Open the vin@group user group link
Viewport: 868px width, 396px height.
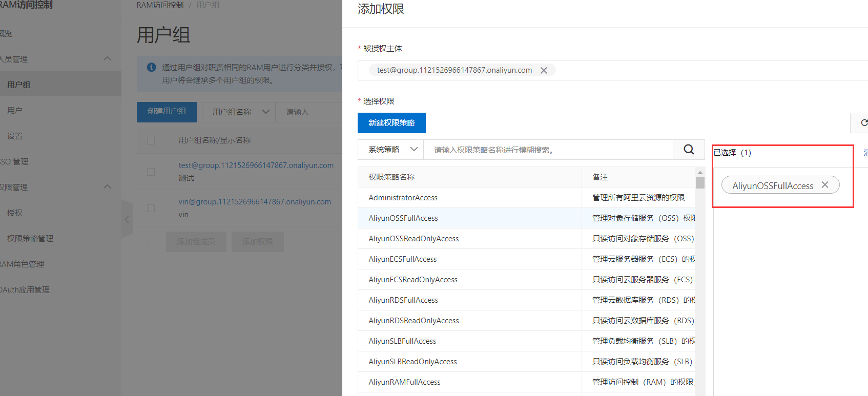click(x=255, y=202)
